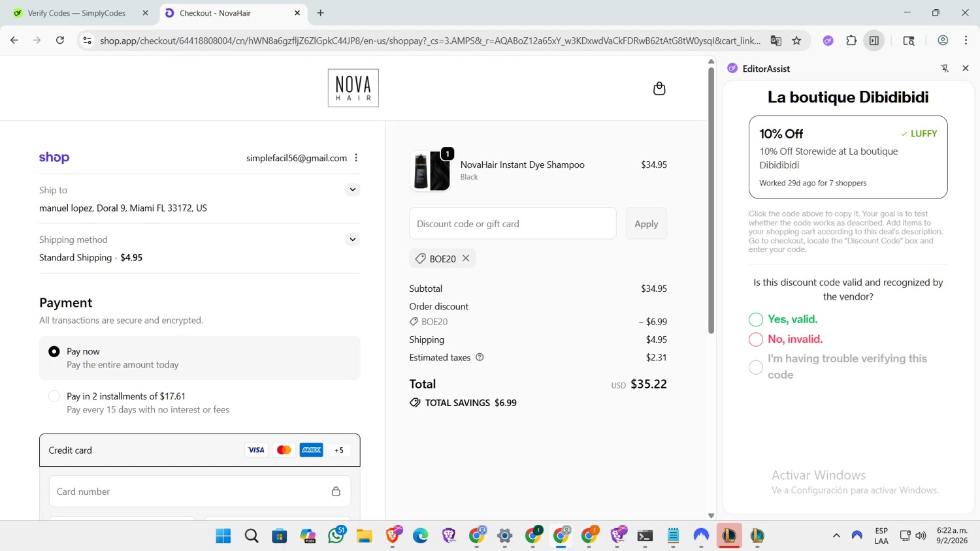This screenshot has width=980, height=551.
Task: Click the Mastercard logo
Action: coord(284,450)
